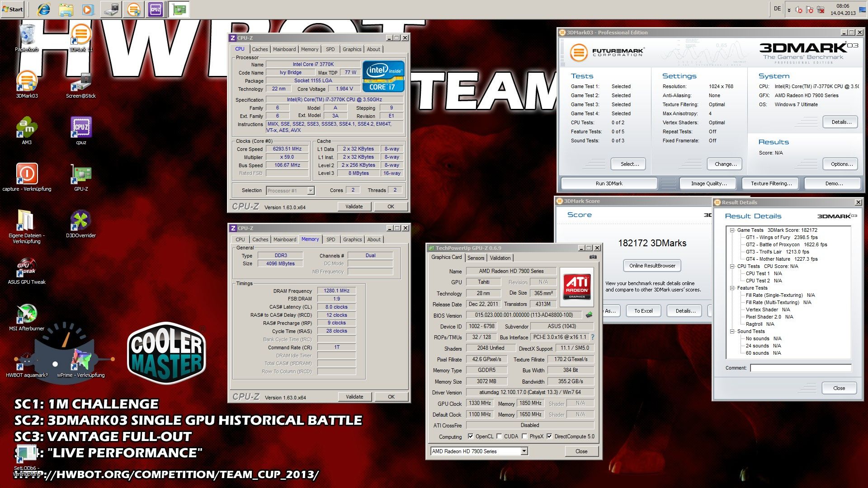Screen dimensions: 868x488
Task: Click the GPU-Z screenshot camera icon
Action: click(x=593, y=257)
